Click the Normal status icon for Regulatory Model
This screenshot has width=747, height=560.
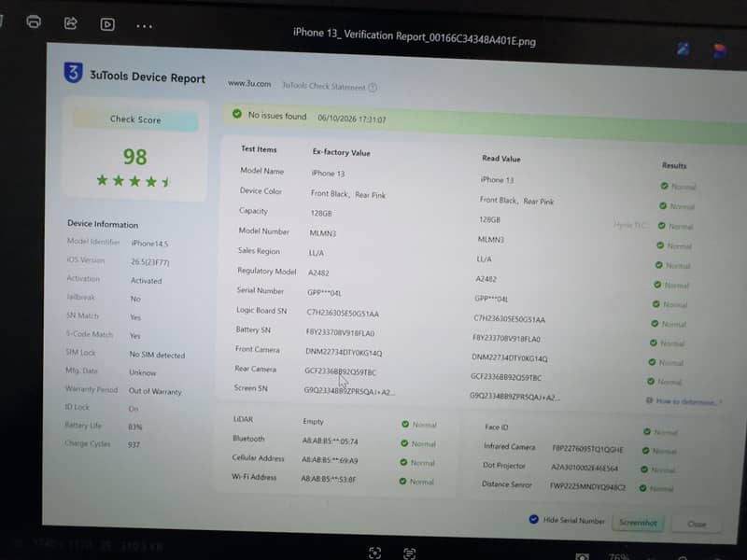(x=657, y=285)
